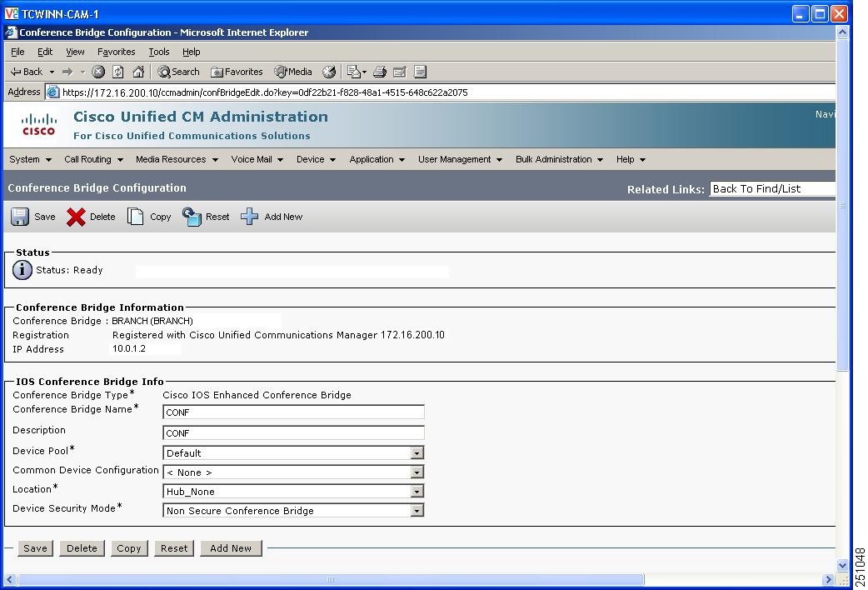Click the bottom Add New button
Image resolution: width=868 pixels, height=590 pixels.
pos(231,547)
